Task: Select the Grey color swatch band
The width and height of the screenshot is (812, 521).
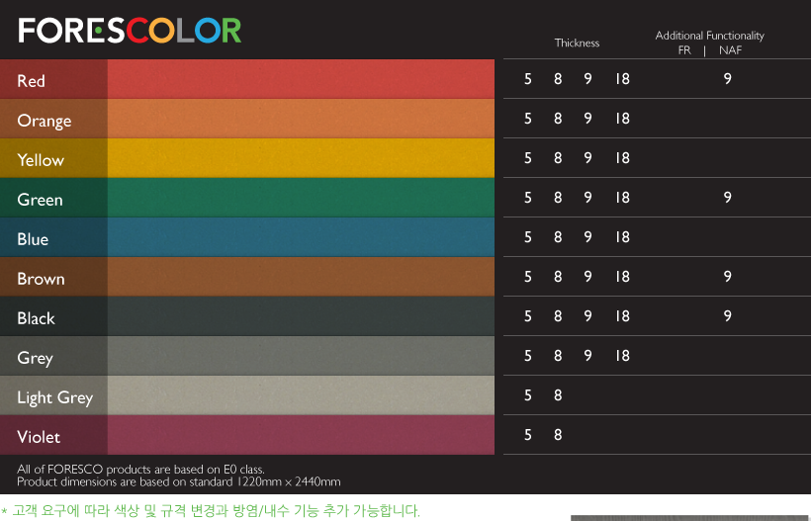Action: pyautogui.click(x=301, y=356)
